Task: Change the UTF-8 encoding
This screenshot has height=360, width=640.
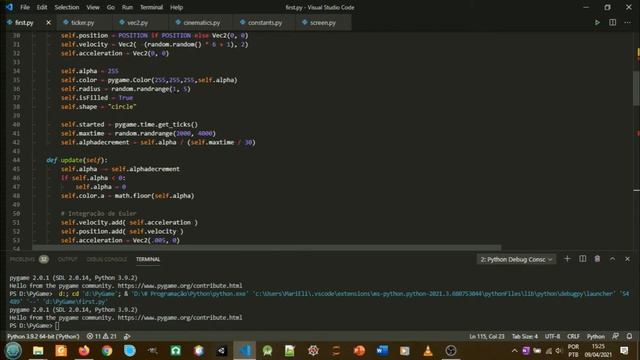Action: pos(552,336)
